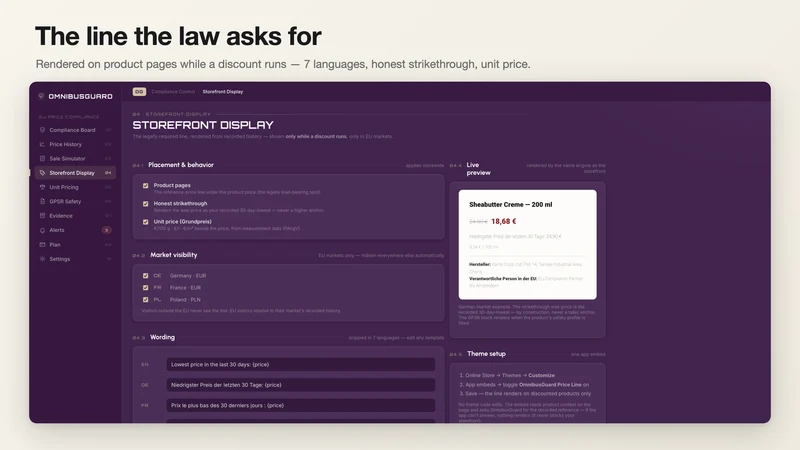Open Sale Simulator via its sidebar icon

(42, 158)
